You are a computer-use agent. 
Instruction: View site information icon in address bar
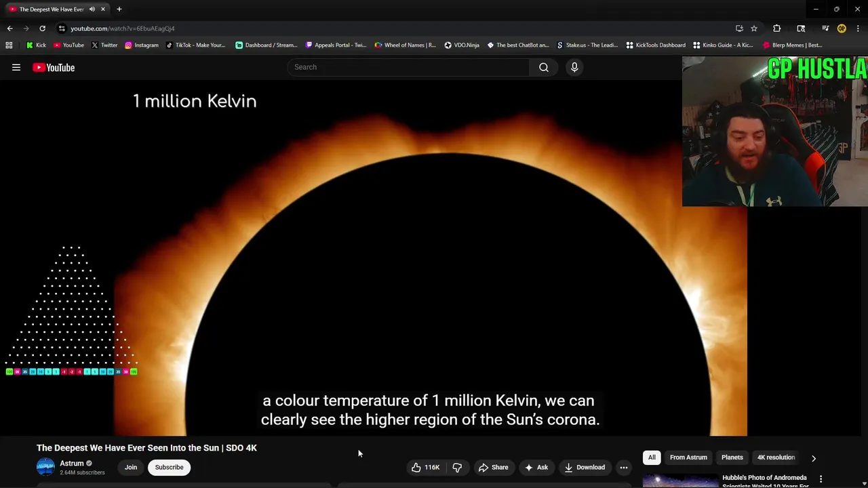tap(62, 28)
